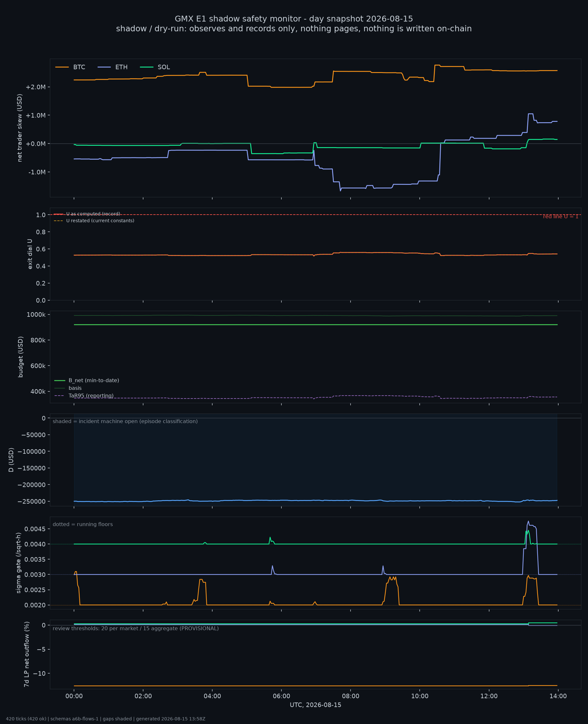Click the "+2.0M" tick label

(x=36, y=87)
